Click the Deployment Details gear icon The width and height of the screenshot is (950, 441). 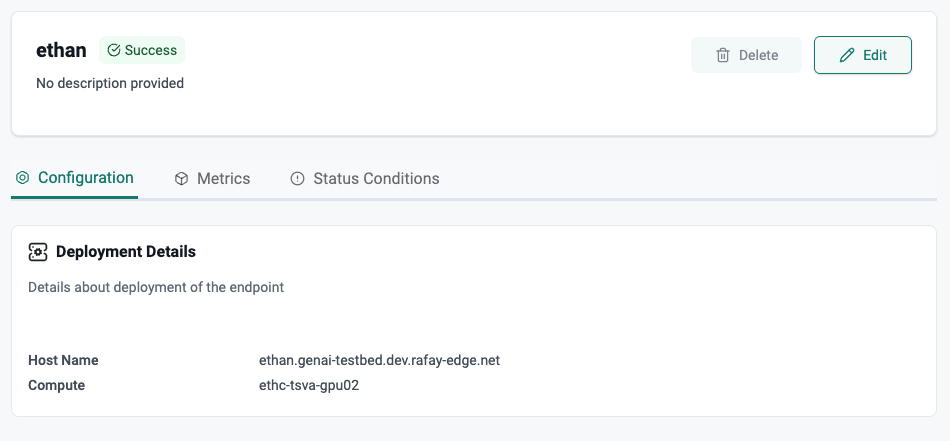tap(38, 252)
